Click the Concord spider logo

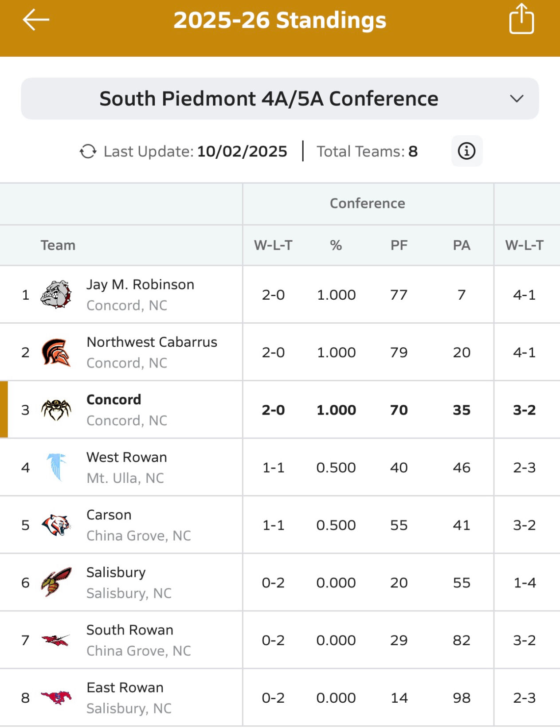coord(57,409)
